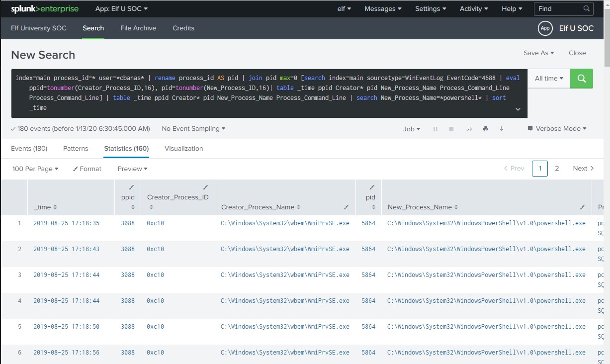The image size is (610, 364).
Task: Go to results page 2
Action: coord(557,169)
